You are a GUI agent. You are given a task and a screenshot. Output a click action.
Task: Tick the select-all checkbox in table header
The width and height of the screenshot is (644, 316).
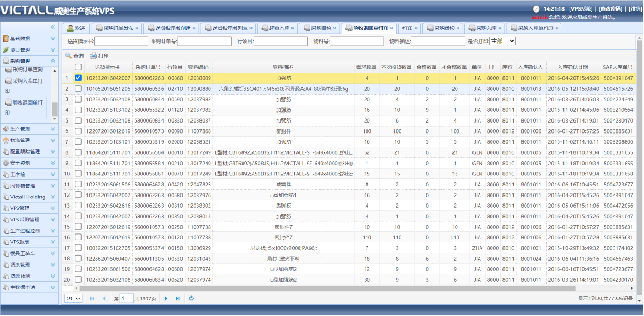click(78, 67)
